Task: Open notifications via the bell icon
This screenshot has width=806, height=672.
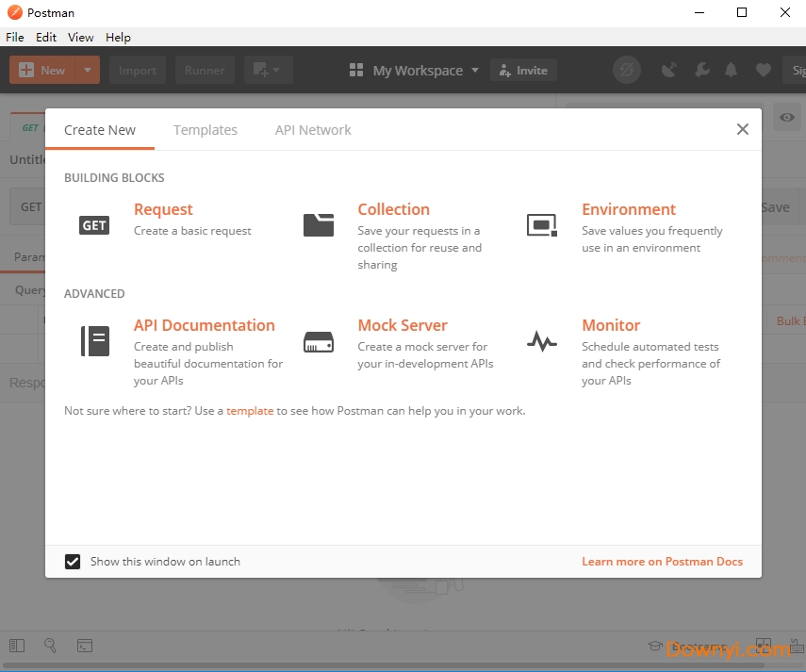Action: tap(731, 70)
